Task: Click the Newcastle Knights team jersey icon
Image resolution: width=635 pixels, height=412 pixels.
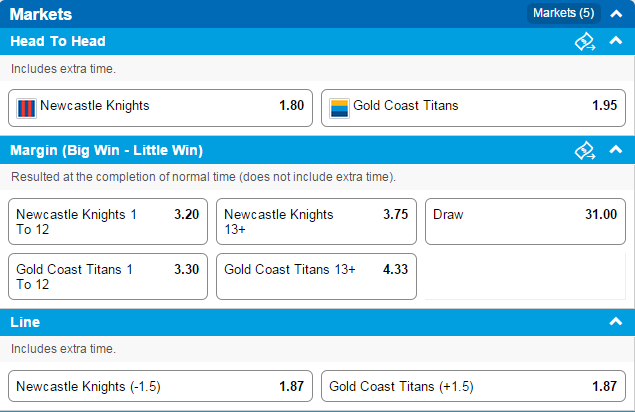Action: [26, 108]
